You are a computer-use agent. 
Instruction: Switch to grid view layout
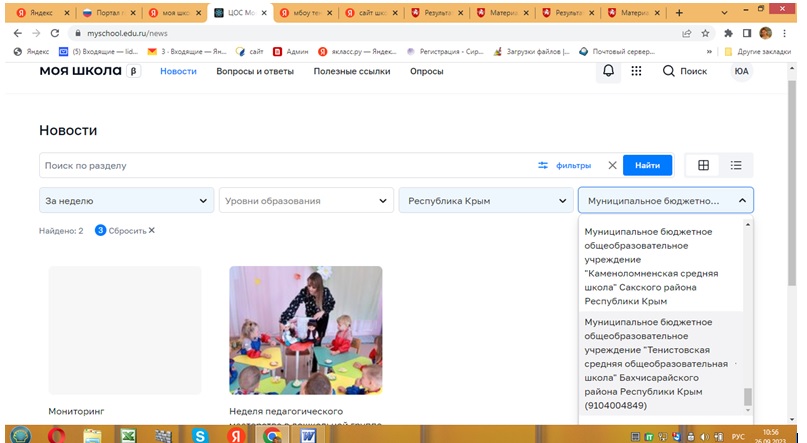coord(703,165)
